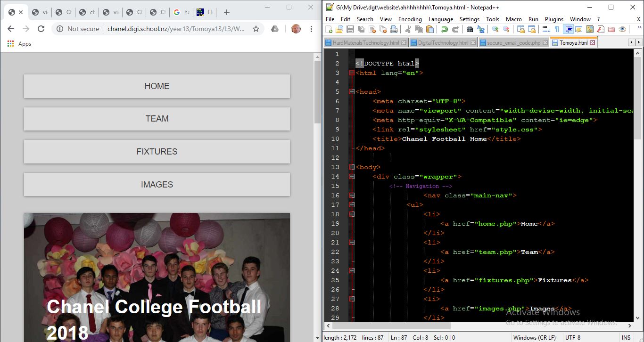Collapse the head tag fold marker

point(352,92)
